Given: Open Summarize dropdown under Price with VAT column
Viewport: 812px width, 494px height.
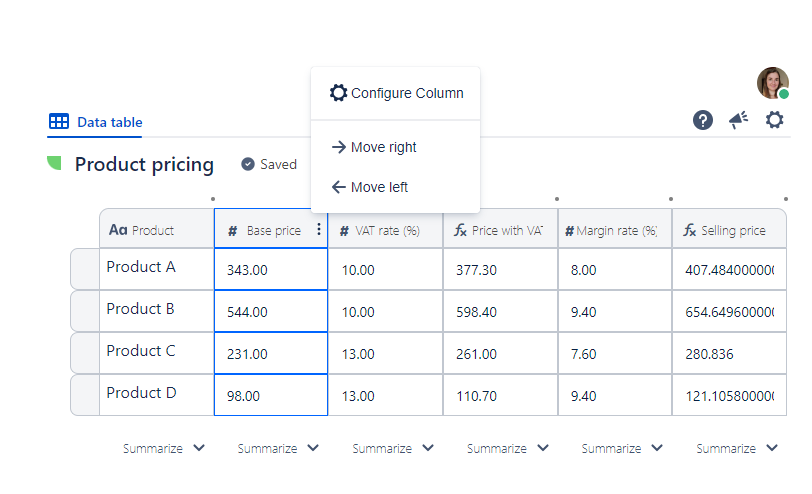Looking at the screenshot, I should click(x=507, y=449).
